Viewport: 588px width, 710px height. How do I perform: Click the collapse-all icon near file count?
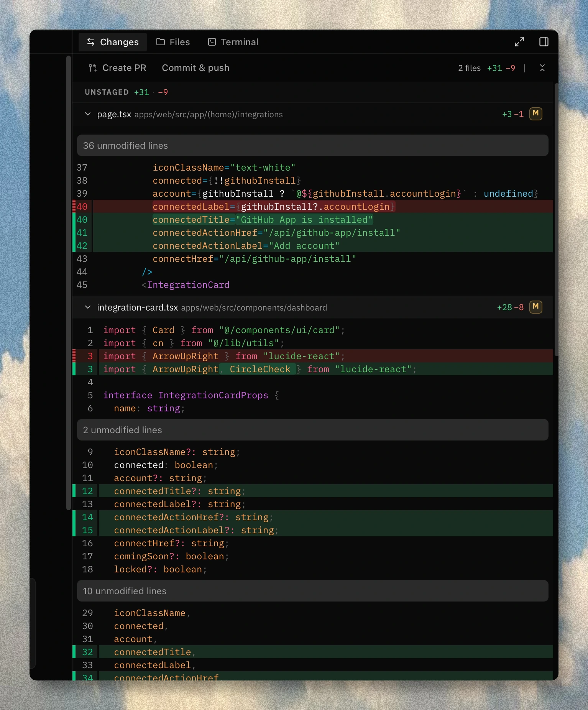coord(542,68)
